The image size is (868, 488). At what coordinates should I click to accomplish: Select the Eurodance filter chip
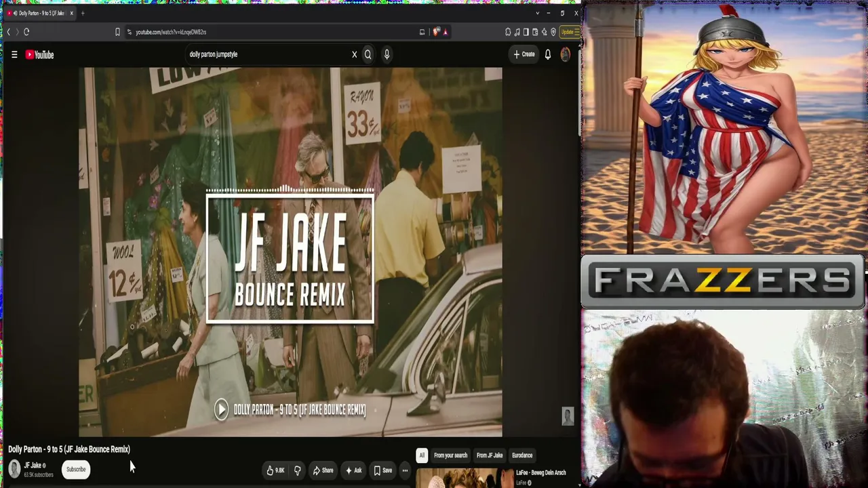[x=522, y=455]
